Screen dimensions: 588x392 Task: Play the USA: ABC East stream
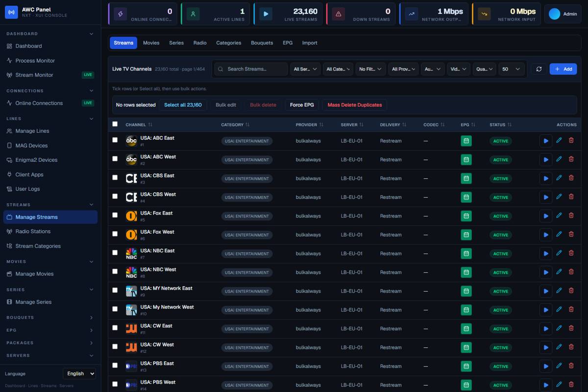pos(545,141)
